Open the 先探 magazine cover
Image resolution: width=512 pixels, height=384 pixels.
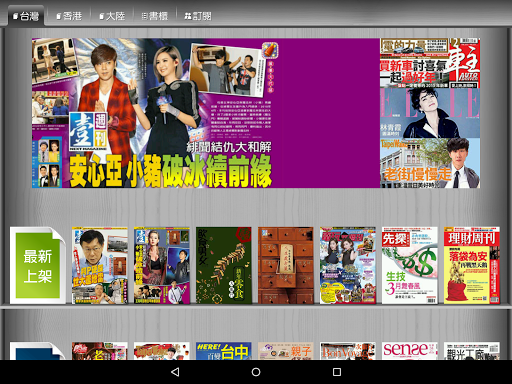[409, 265]
